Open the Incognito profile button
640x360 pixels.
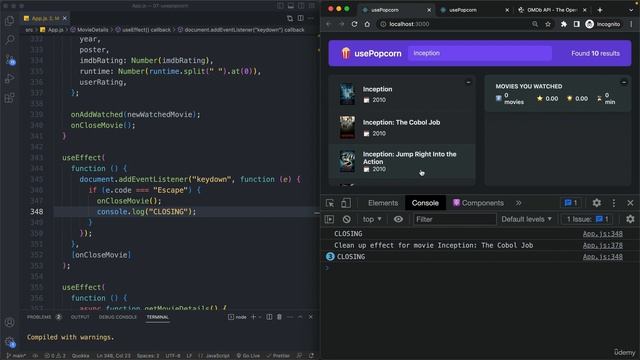tap(603, 24)
